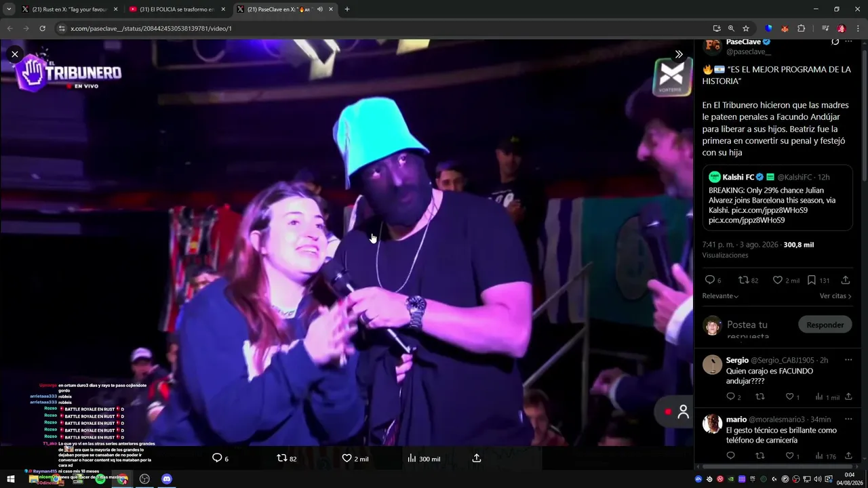This screenshot has height=488, width=868.
Task: Repost Sergio's comment
Action: [x=759, y=396]
